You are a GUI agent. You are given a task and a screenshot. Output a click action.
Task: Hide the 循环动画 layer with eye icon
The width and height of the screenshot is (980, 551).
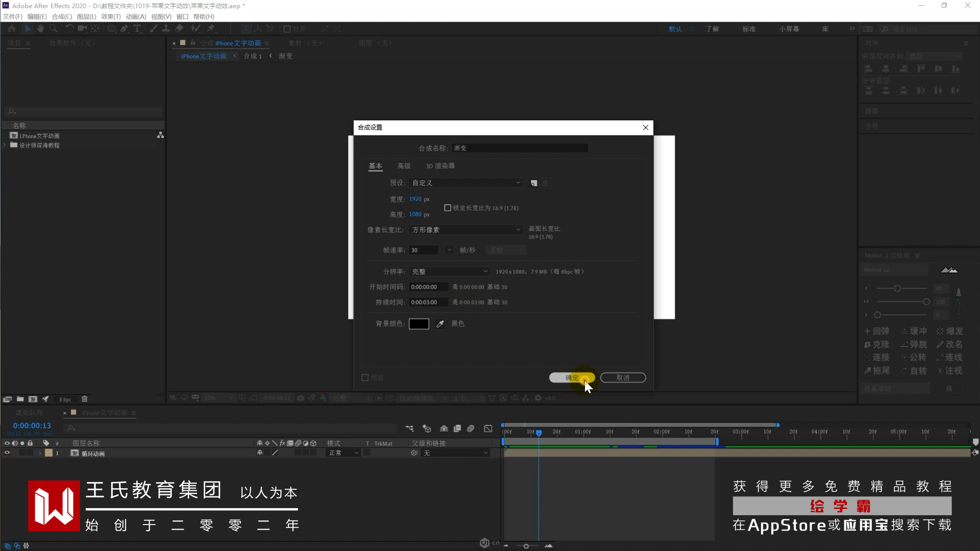pyautogui.click(x=7, y=453)
